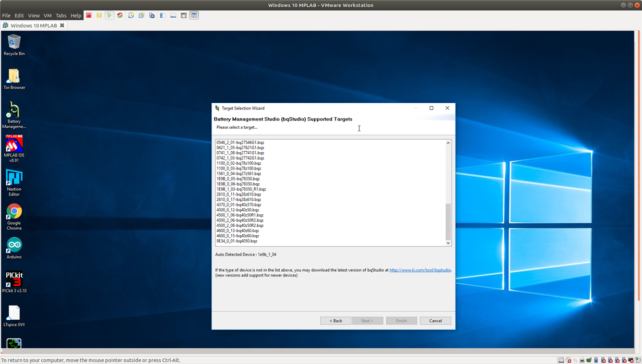Open VMware File menu

[x=6, y=15]
